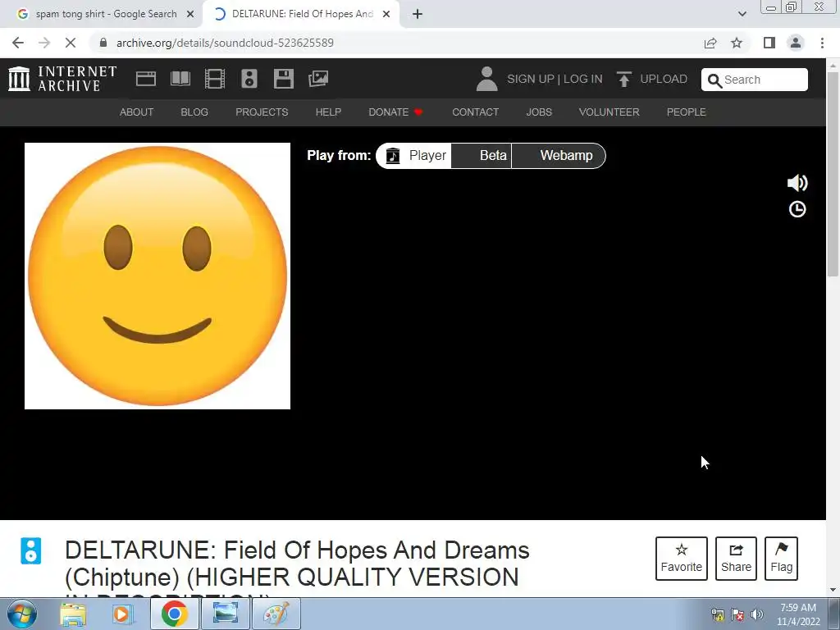Click the SIGN UP link

coord(531,79)
